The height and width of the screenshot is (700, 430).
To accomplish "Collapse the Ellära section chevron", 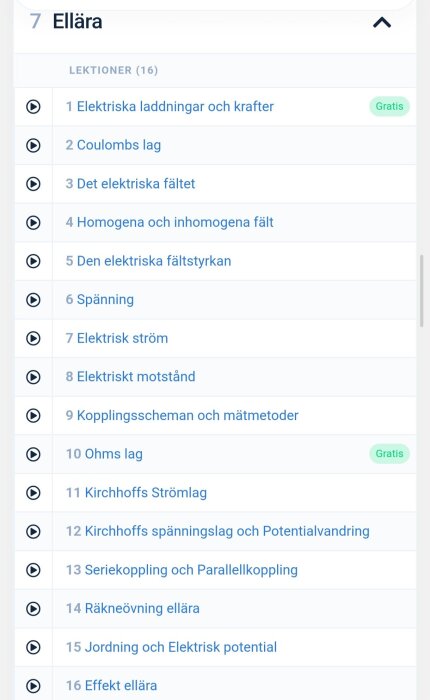I will tap(382, 22).
